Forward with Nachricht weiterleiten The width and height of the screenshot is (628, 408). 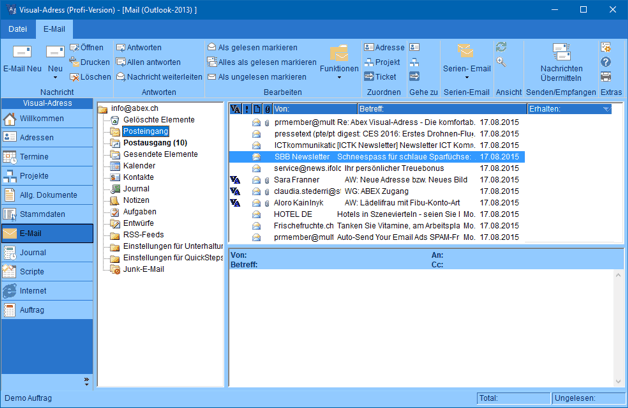(159, 77)
